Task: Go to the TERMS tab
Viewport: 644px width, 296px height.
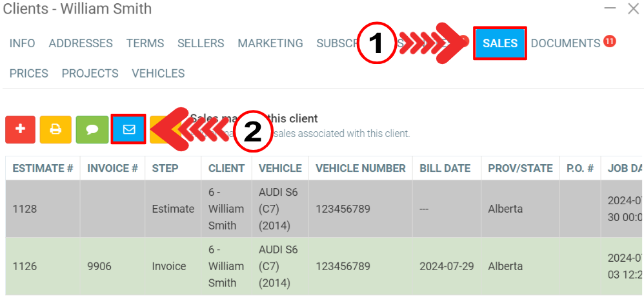Action: (145, 43)
